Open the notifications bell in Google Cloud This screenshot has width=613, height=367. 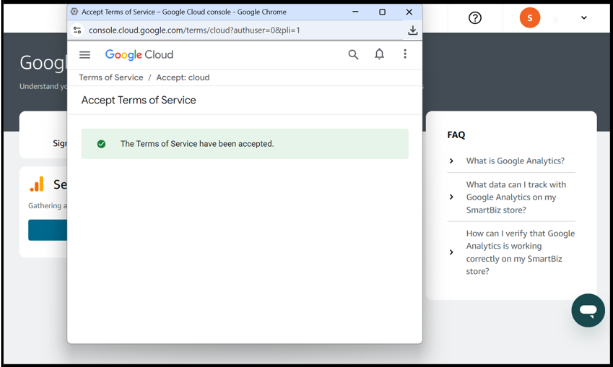pyautogui.click(x=379, y=54)
